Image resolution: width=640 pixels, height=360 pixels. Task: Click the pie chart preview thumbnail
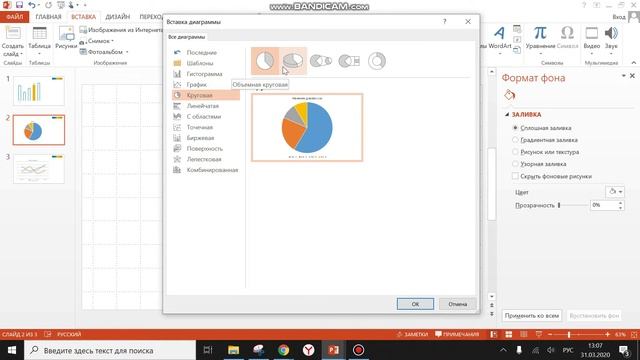[x=307, y=127]
